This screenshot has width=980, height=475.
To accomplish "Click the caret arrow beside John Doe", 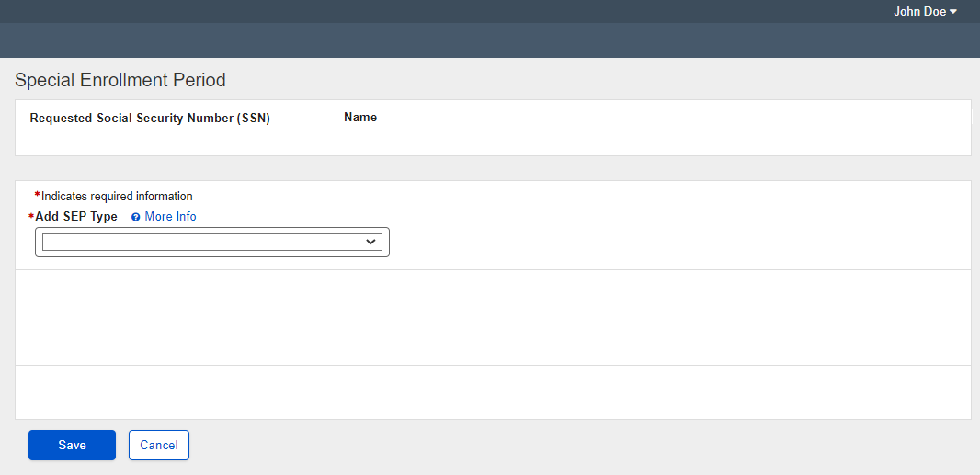I will [953, 12].
